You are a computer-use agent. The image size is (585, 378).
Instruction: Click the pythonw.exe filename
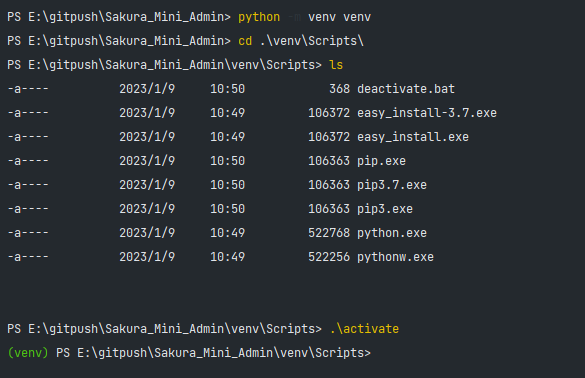click(x=395, y=257)
